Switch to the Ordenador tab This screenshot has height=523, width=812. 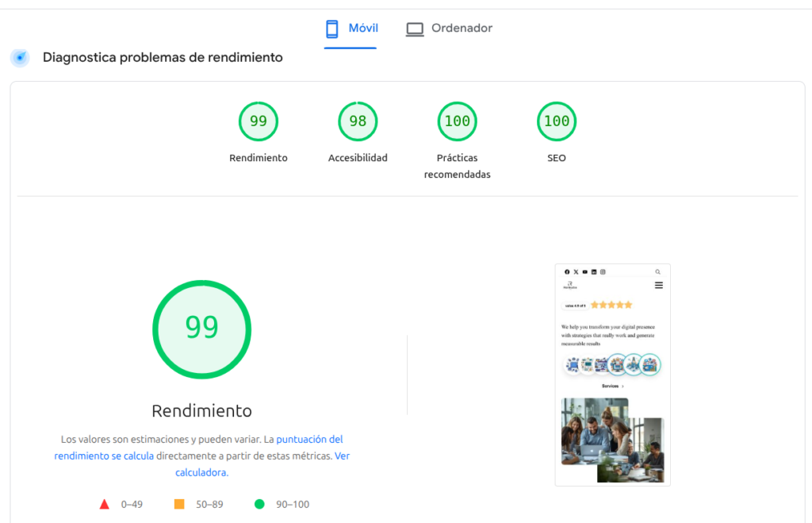(449, 29)
